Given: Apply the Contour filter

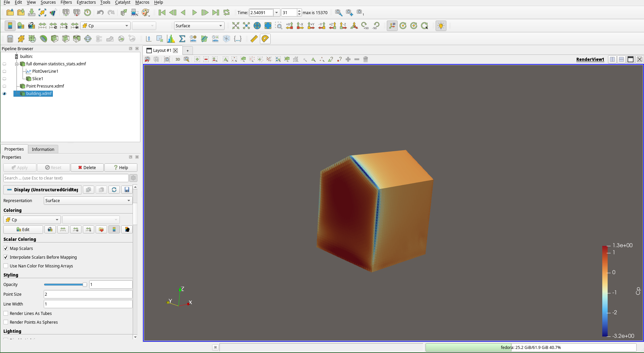Looking at the screenshot, I should coord(43,39).
